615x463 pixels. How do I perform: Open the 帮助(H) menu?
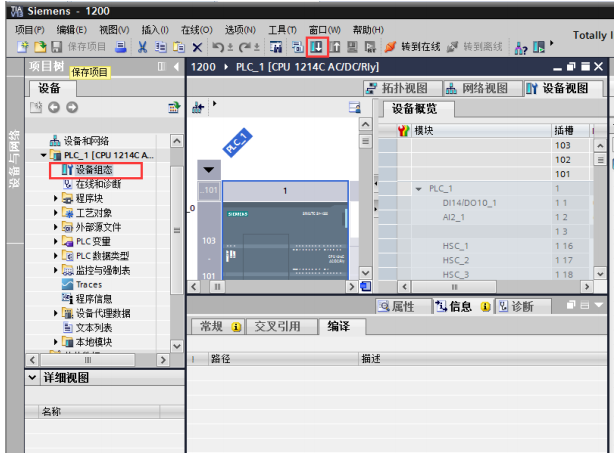(x=368, y=30)
